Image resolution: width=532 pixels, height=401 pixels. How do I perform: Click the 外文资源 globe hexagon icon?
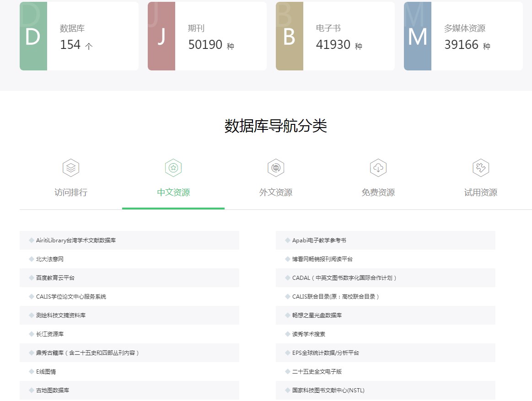(276, 168)
